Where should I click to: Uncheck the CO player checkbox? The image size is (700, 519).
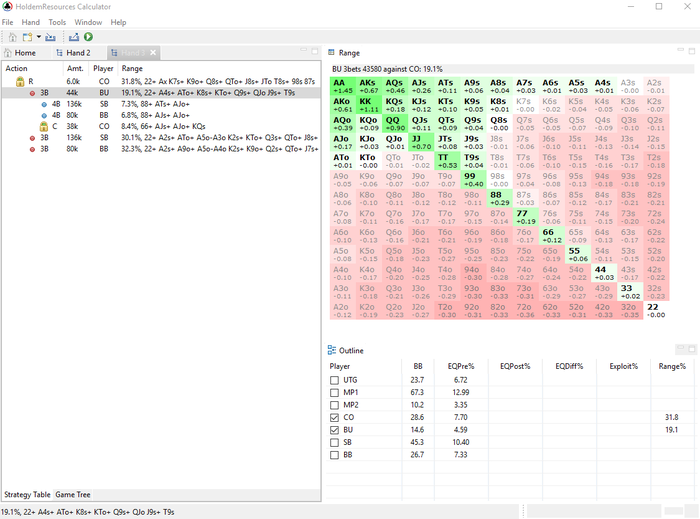[x=334, y=418]
